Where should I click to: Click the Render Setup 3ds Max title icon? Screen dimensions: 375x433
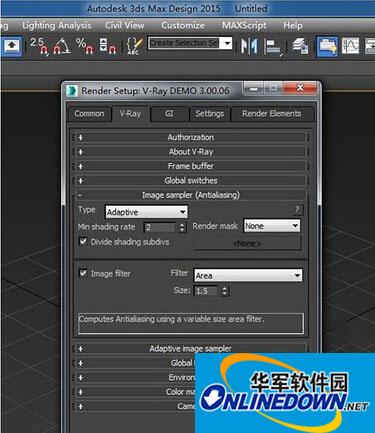[71, 91]
